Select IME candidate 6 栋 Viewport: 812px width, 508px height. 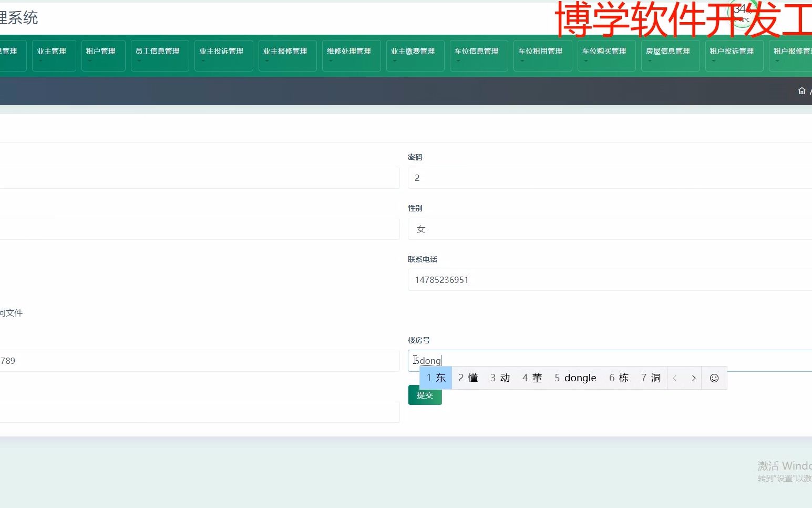pyautogui.click(x=619, y=378)
